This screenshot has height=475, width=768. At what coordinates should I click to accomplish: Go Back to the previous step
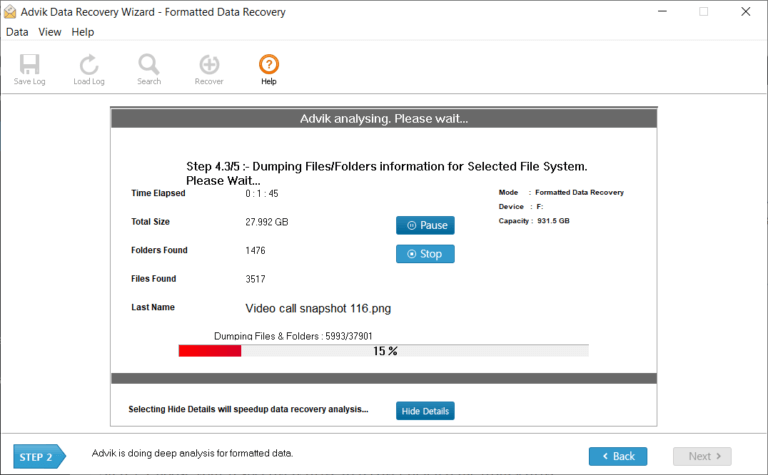(617, 456)
